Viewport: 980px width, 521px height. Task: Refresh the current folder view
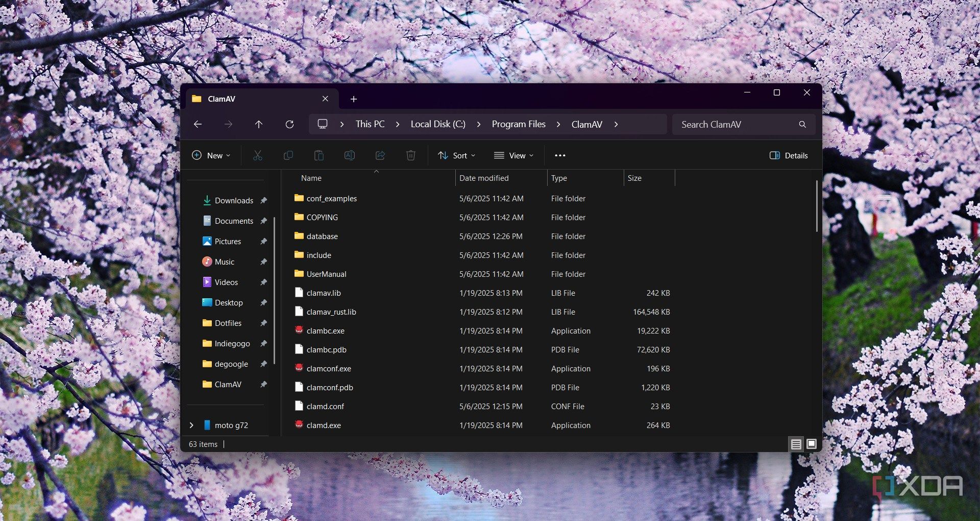point(289,124)
